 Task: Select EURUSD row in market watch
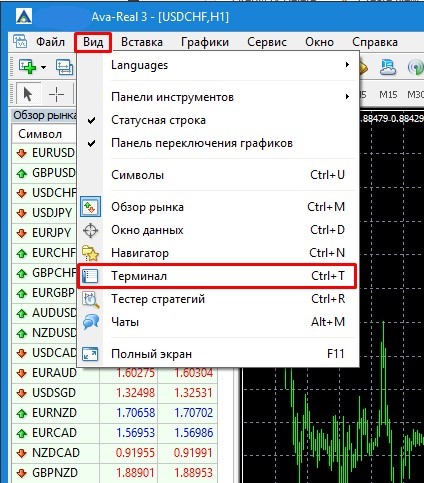45,153
